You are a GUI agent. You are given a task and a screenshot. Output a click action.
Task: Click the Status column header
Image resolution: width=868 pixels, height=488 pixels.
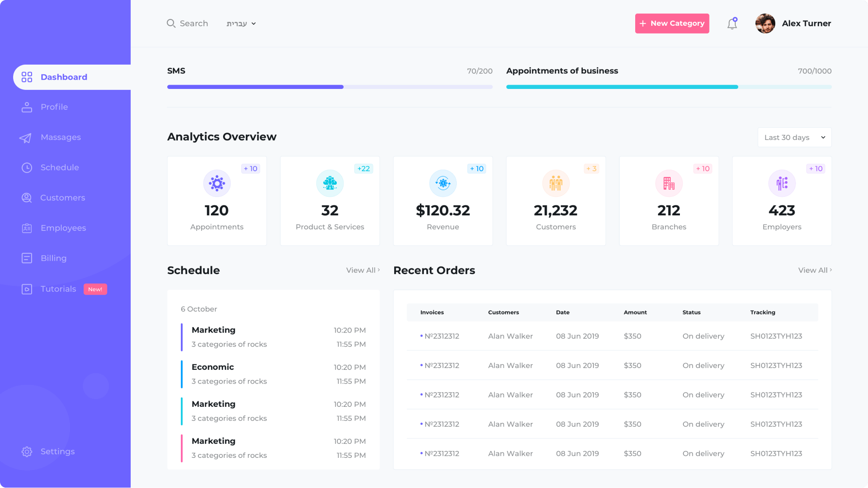pos(691,313)
